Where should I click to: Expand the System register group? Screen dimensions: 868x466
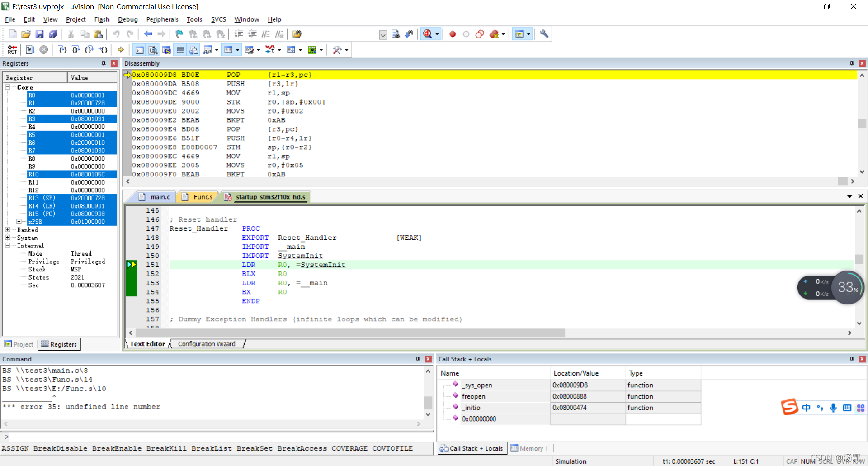[x=8, y=238]
